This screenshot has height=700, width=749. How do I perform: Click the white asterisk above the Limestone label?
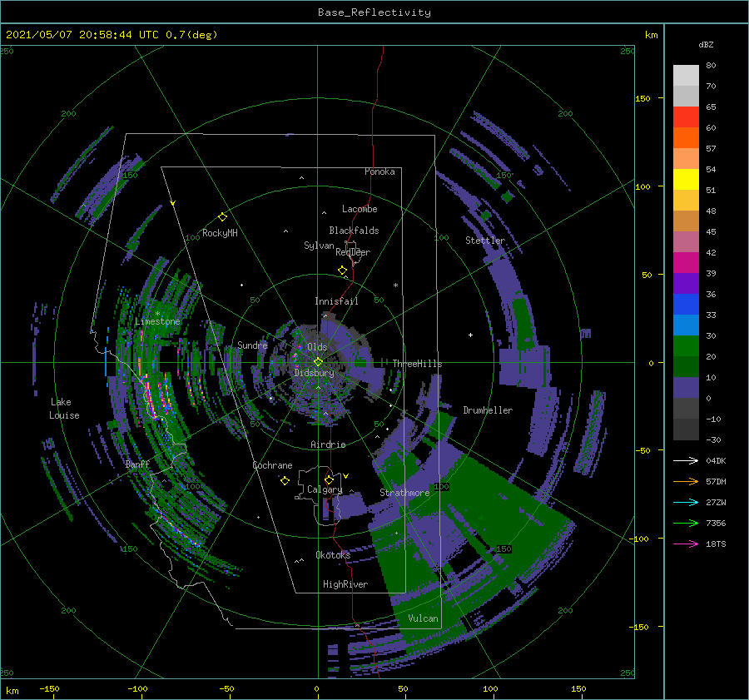tap(157, 314)
